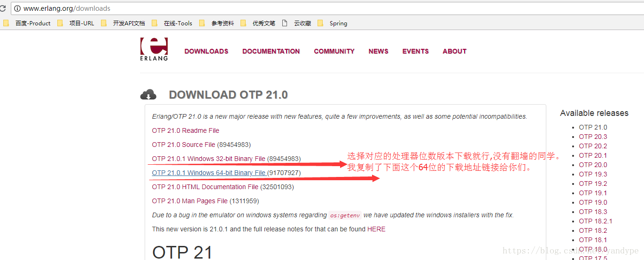The width and height of the screenshot is (644, 260).
Task: Open the Spring bookmark folder
Action: (333, 23)
